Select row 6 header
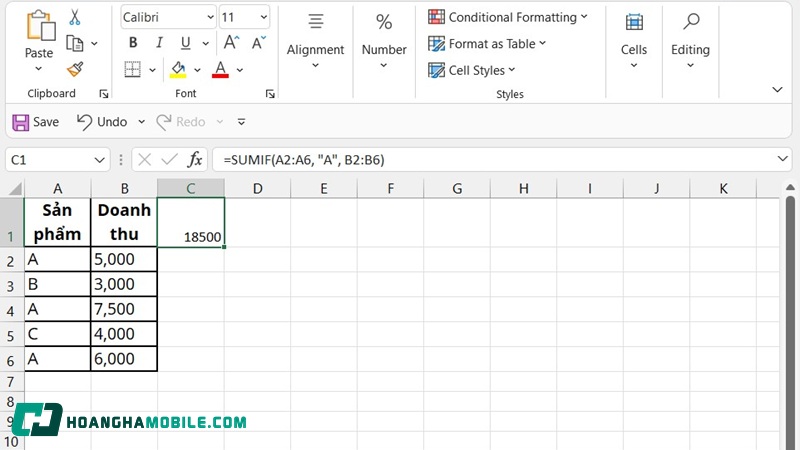 point(11,360)
